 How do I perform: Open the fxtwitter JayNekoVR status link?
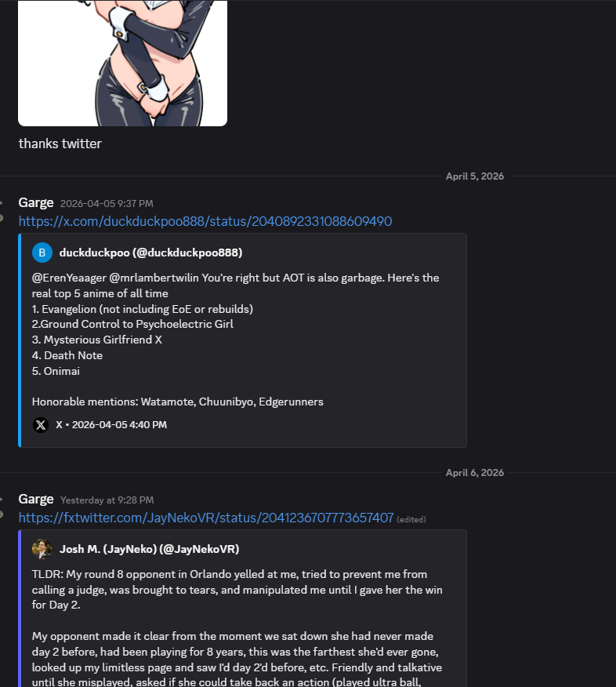point(206,518)
